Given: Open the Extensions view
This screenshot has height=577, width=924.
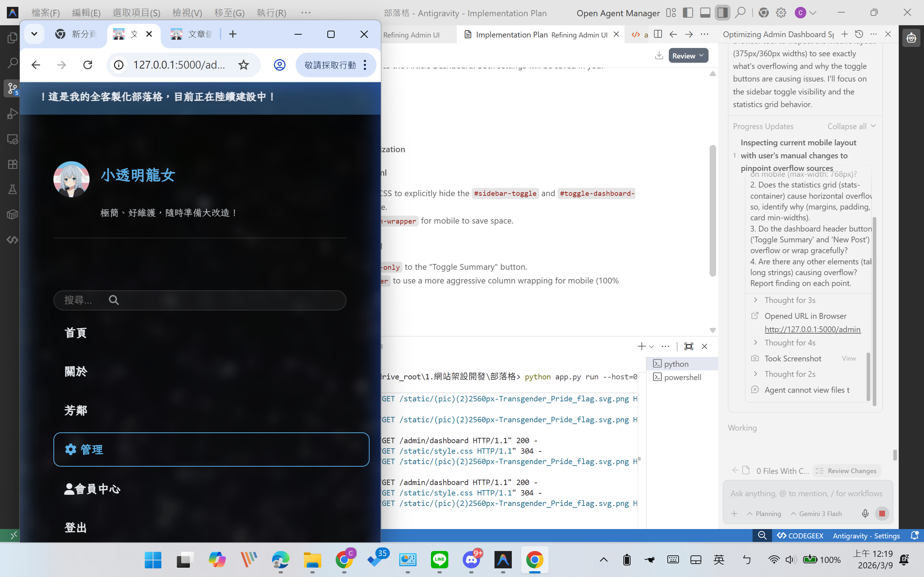Looking at the screenshot, I should click(x=12, y=164).
